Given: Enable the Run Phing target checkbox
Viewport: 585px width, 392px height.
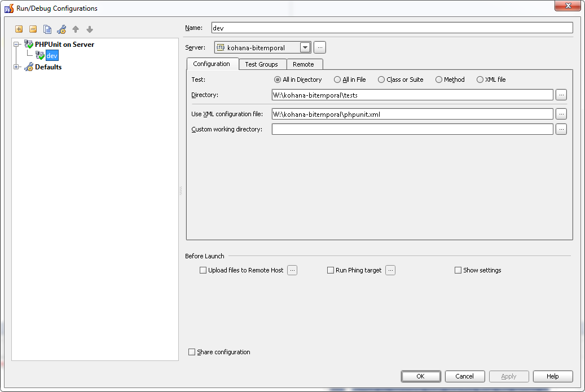Looking at the screenshot, I should (330, 270).
